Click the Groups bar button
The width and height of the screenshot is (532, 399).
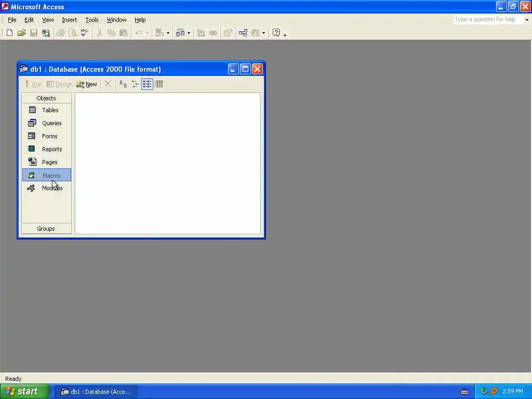pyautogui.click(x=46, y=229)
